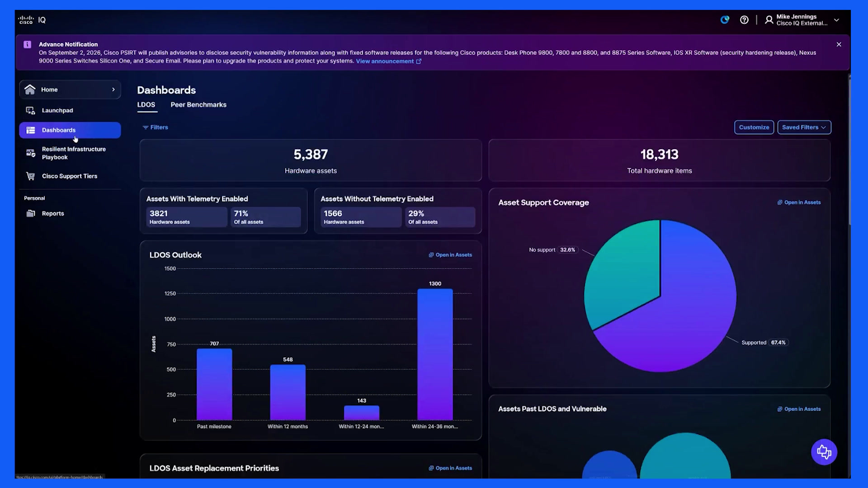The width and height of the screenshot is (868, 488).
Task: Click the Within 24-36 months bar labeled 1300
Action: point(435,355)
